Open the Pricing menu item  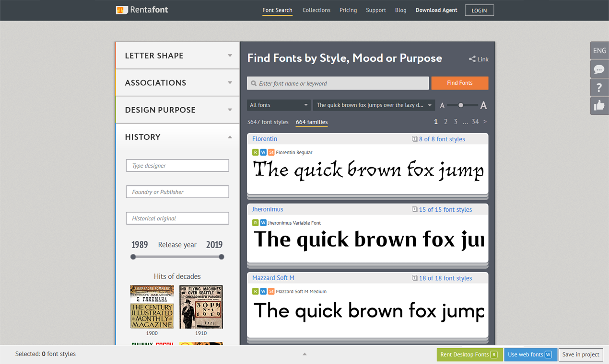coord(348,10)
